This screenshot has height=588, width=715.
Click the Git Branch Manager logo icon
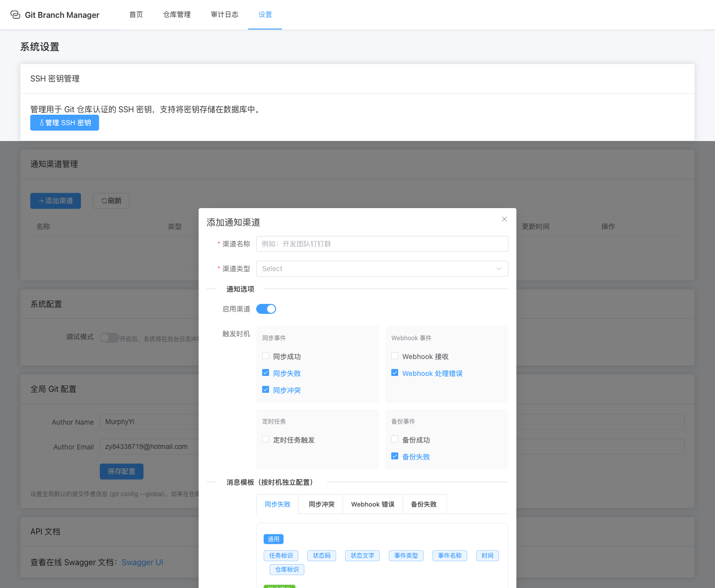coord(15,15)
